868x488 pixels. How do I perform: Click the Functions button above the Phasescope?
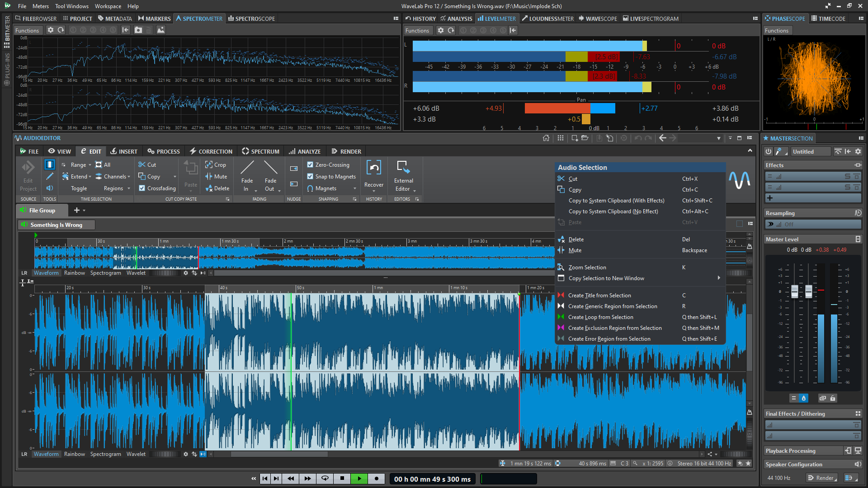(x=777, y=30)
